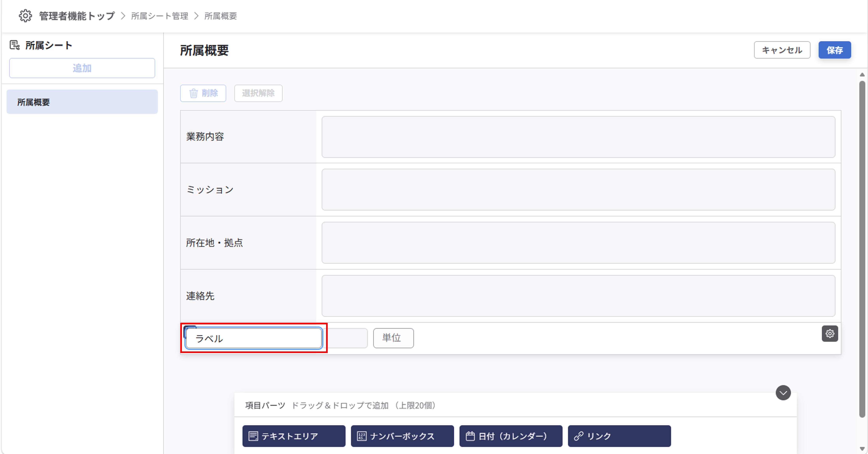Viewport: 868px width, 454px height.
Task: Click the 追加 button in sidebar
Action: 82,68
